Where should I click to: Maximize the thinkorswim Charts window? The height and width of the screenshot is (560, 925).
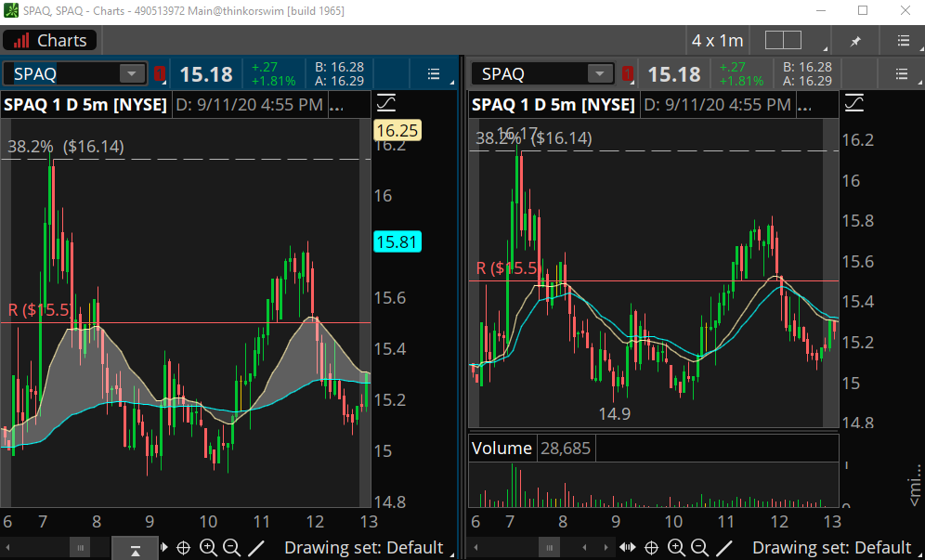point(863,10)
